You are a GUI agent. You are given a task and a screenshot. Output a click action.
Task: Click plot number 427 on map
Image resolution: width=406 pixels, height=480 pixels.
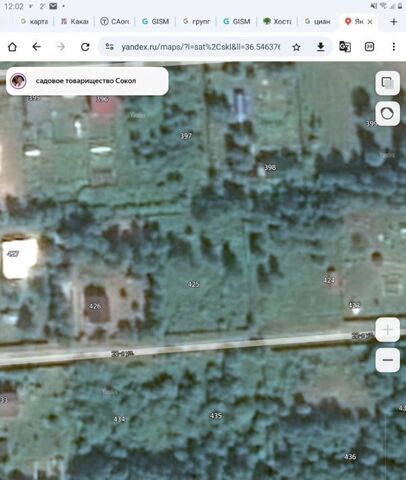(13, 254)
